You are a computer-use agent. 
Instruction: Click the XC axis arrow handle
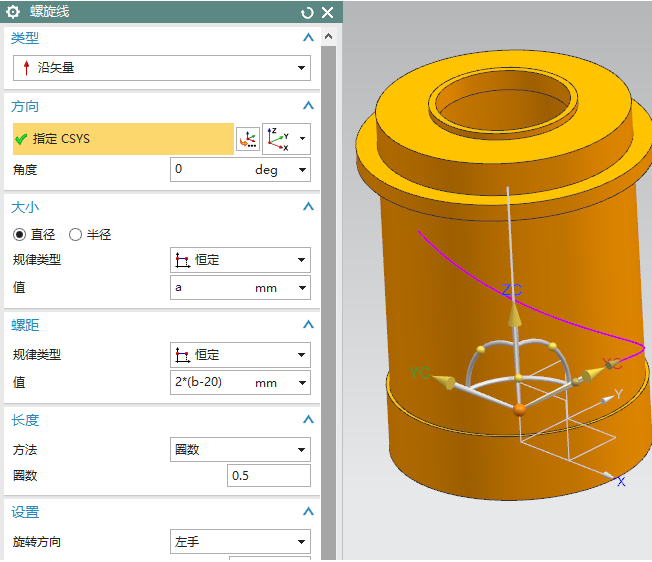coord(593,373)
